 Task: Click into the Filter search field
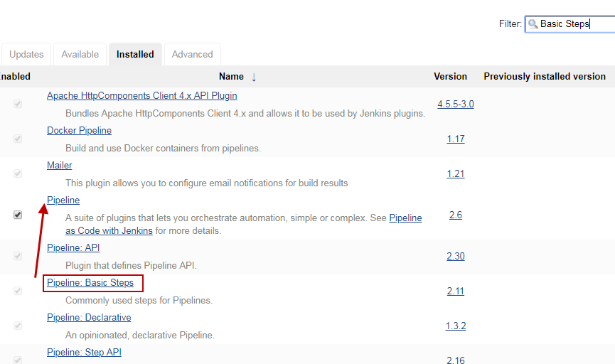tap(571, 24)
